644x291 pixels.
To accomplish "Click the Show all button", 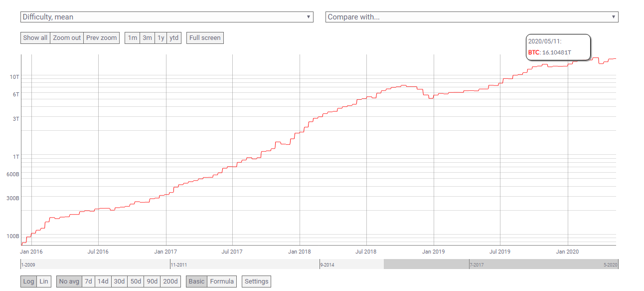I will pyautogui.click(x=35, y=38).
